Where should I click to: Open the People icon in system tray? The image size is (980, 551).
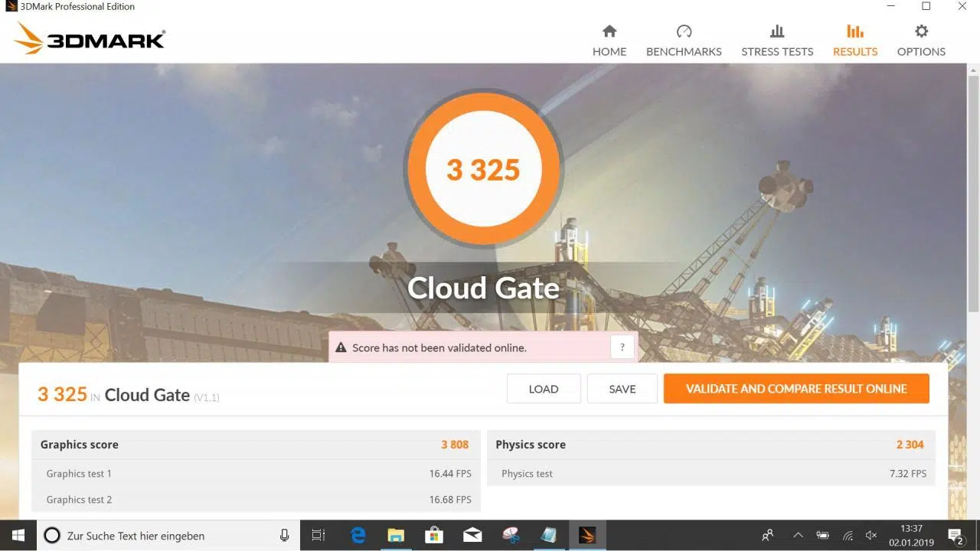[768, 536]
